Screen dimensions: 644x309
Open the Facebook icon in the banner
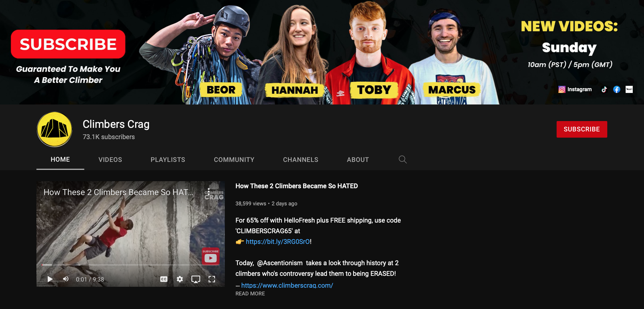[x=617, y=89]
